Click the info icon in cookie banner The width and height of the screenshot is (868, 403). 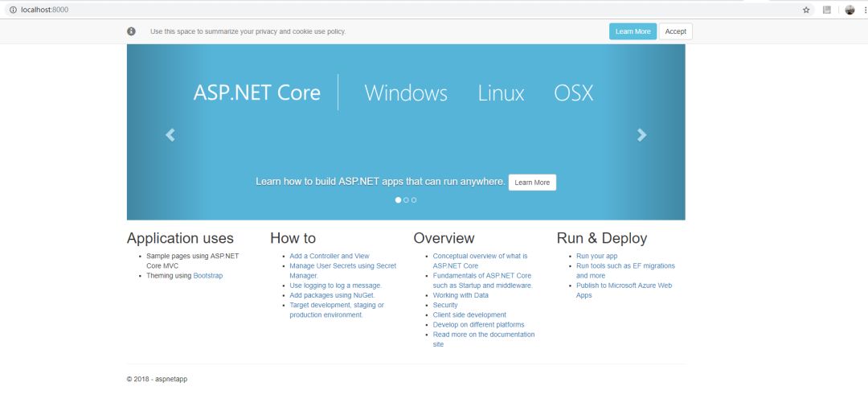pos(131,31)
